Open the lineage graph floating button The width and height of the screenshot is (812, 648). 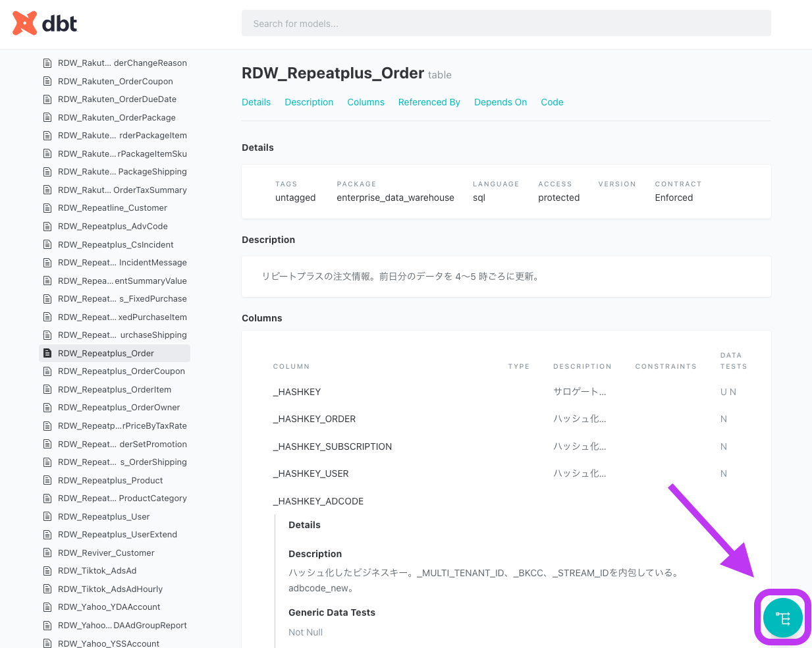(782, 618)
